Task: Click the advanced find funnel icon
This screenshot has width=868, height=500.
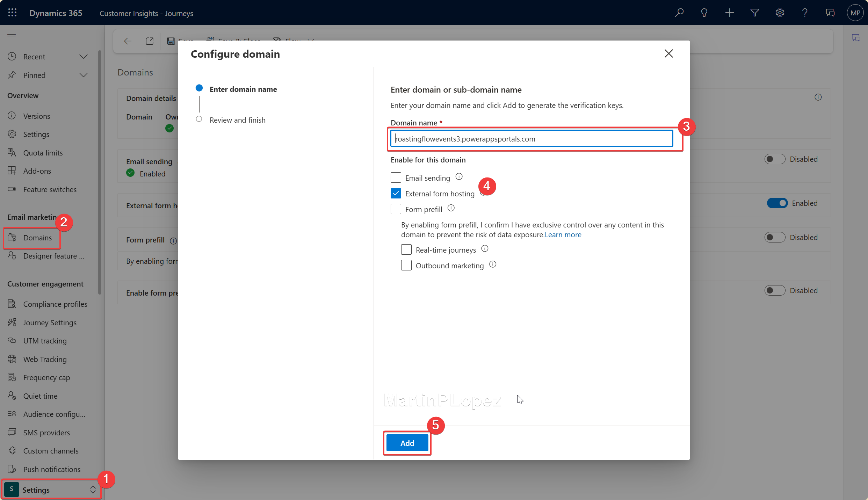Action: coord(754,13)
